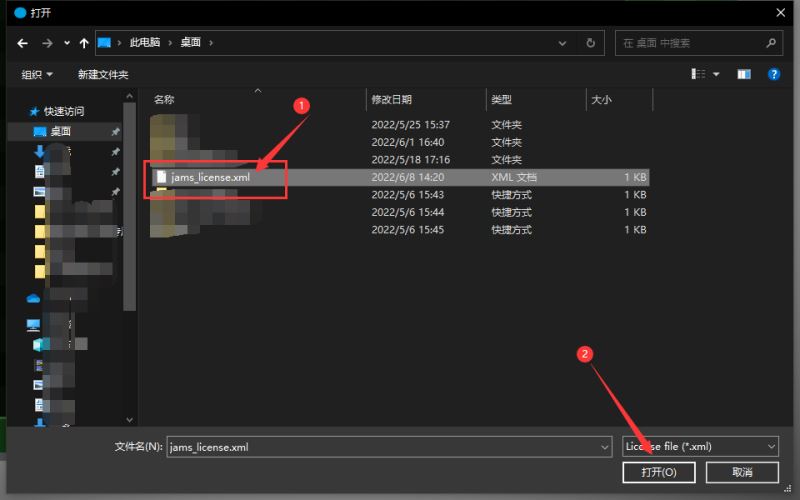Viewport: 800px width, 500px height.
Task: Sort by 大小 column header
Action: point(601,99)
